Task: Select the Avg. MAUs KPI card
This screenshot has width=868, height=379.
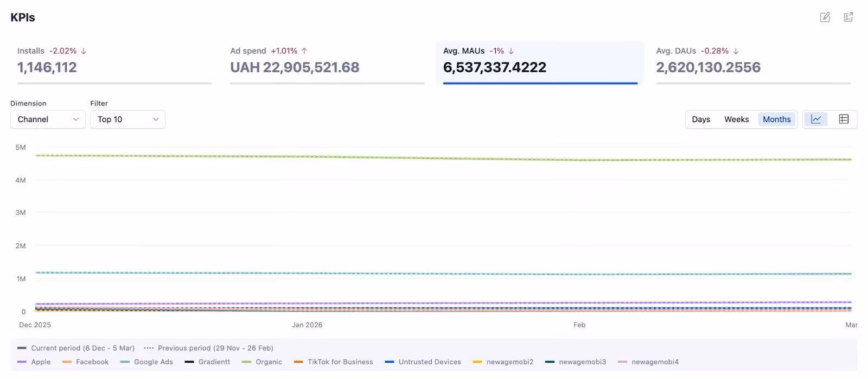Action: pyautogui.click(x=540, y=64)
